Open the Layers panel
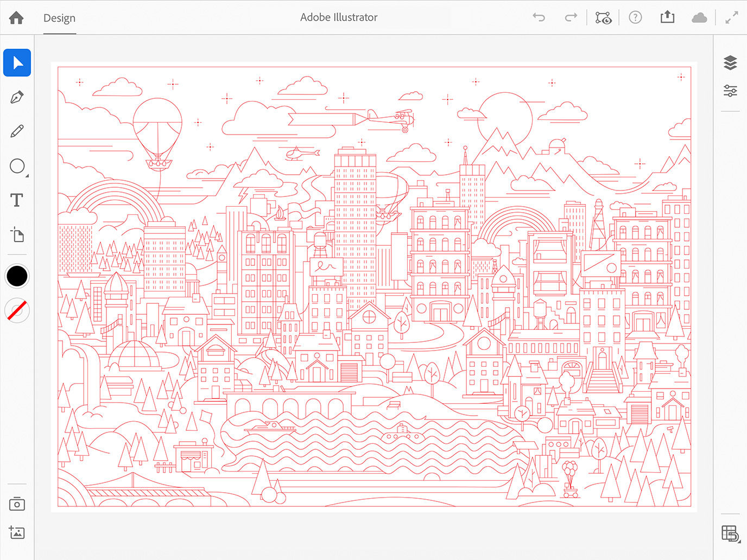 (730, 63)
